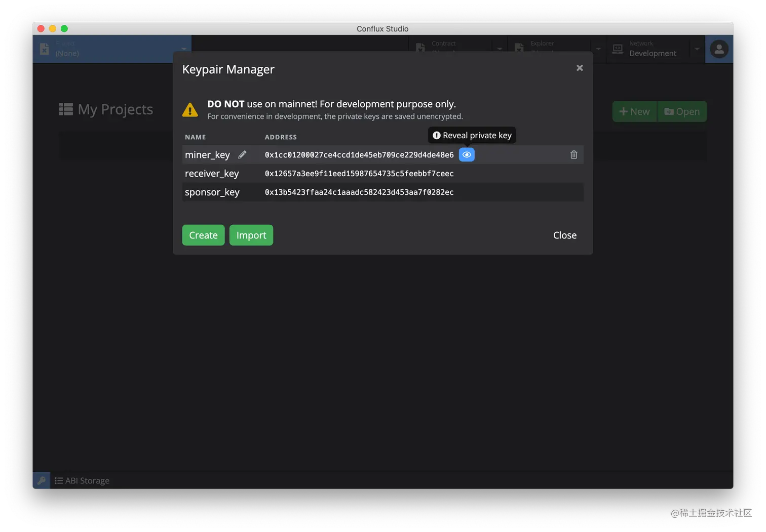Click the miner_key address 0x1cc01200…
The width and height of the screenshot is (766, 532).
click(359, 155)
